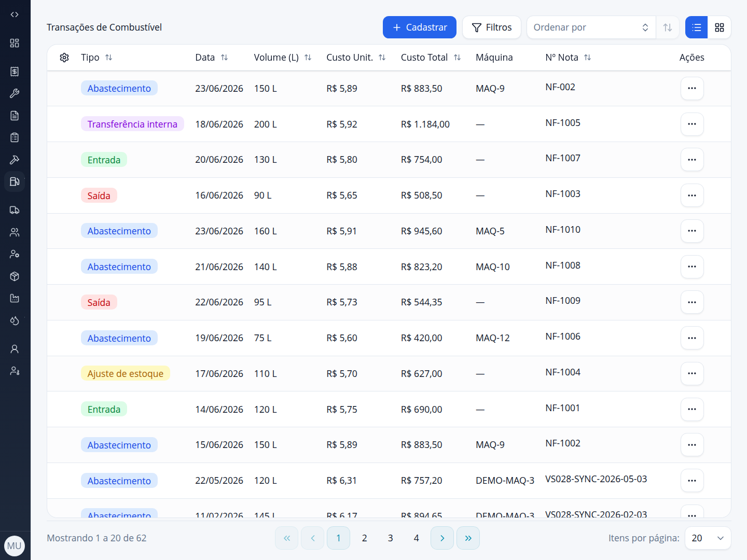This screenshot has width=747, height=560.
Task: Open the dashboard grid sidebar icon
Action: tap(15, 43)
